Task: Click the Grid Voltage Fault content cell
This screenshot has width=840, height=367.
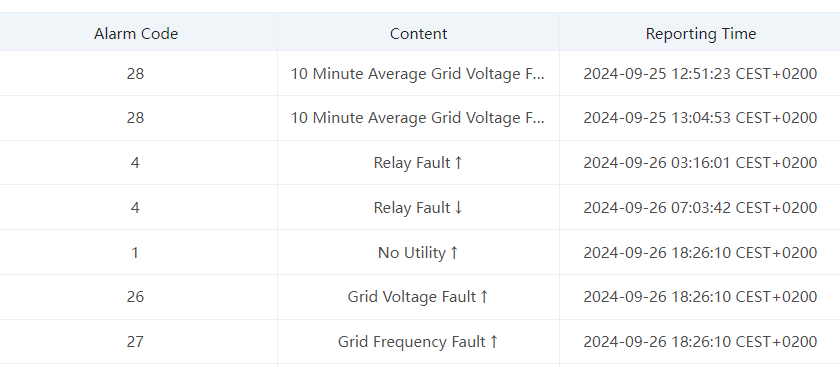Action: (418, 297)
